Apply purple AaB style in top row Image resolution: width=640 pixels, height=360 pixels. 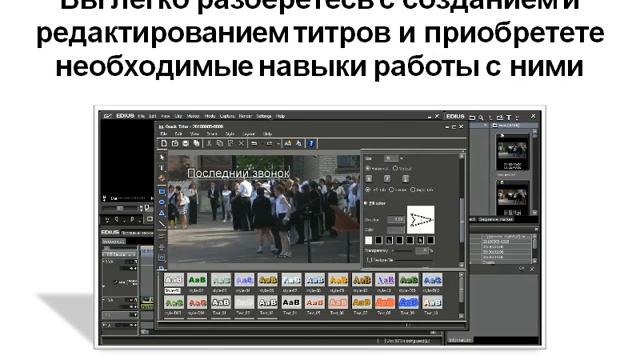pyautogui.click(x=385, y=280)
